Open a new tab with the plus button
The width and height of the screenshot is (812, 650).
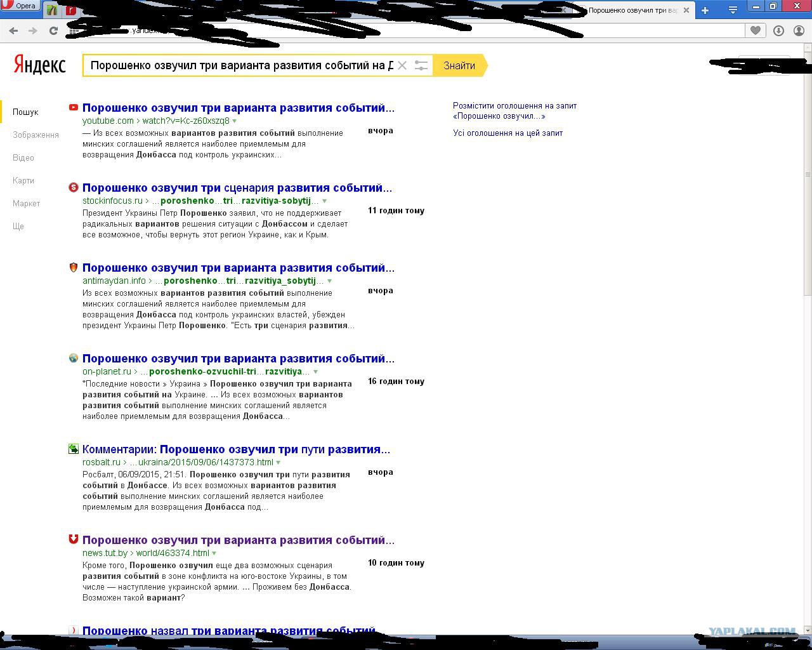point(705,10)
